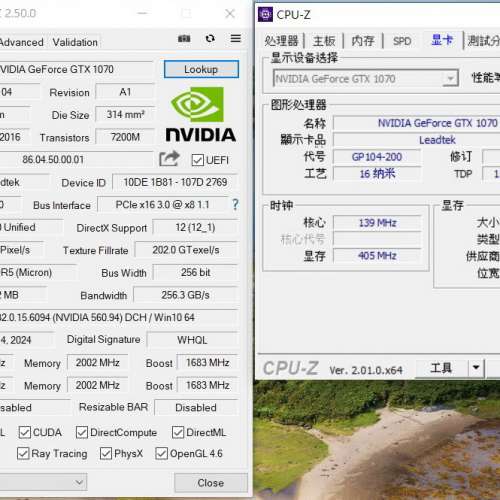Viewport: 500px width, 500px height.
Task: Toggle the OpenGL 4.6 checkbox
Action: pyautogui.click(x=161, y=454)
